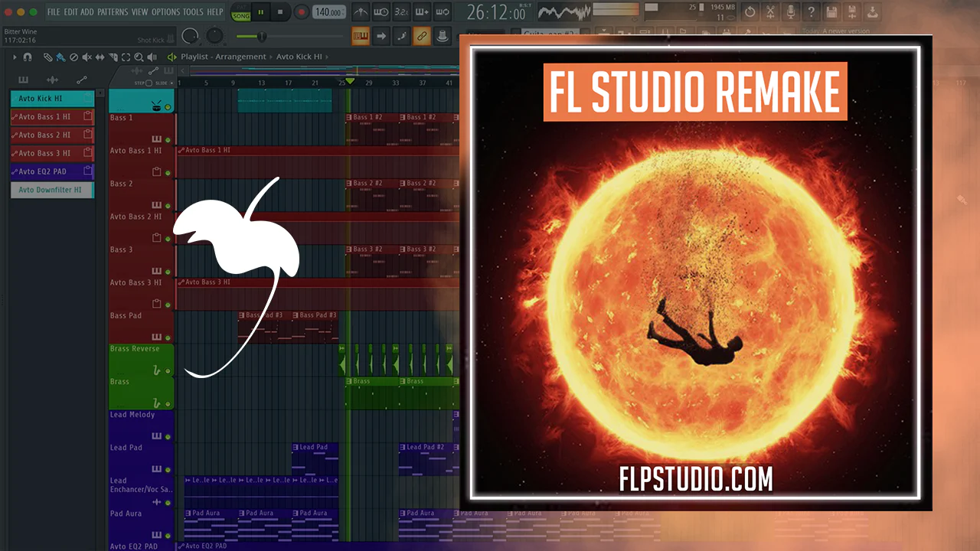This screenshot has height=551, width=980.
Task: Toggle the typing keyboard to piano button
Action: click(360, 35)
